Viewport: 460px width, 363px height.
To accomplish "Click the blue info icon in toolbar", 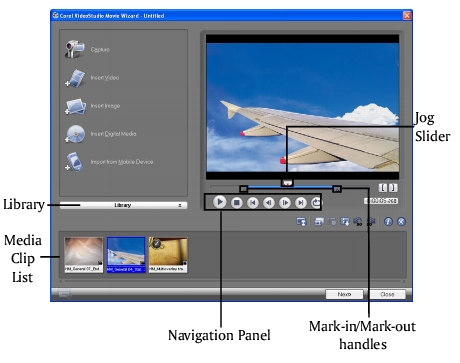I will (388, 221).
